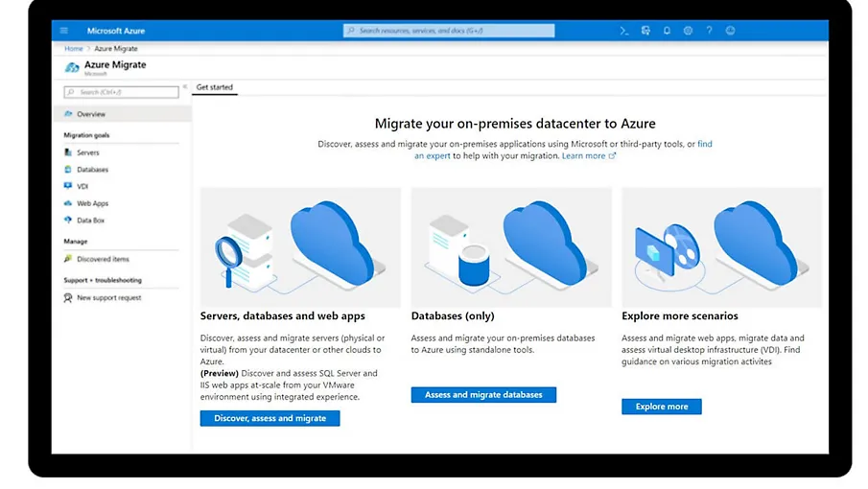Screen dimensions: 868x489
Task: Open the Help question mark
Action: (x=709, y=31)
